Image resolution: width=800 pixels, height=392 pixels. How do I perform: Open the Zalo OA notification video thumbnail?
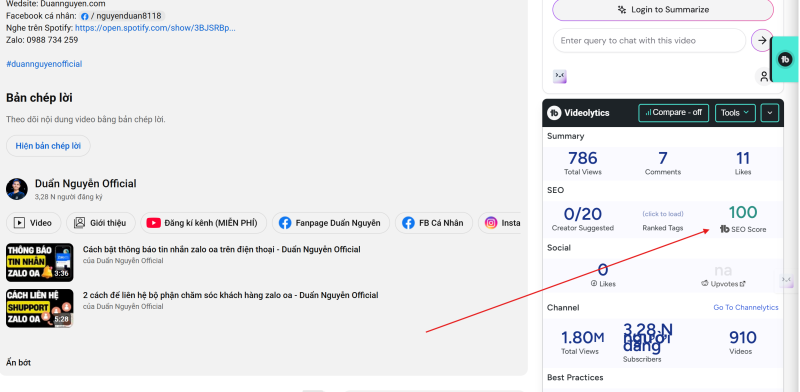(40, 262)
